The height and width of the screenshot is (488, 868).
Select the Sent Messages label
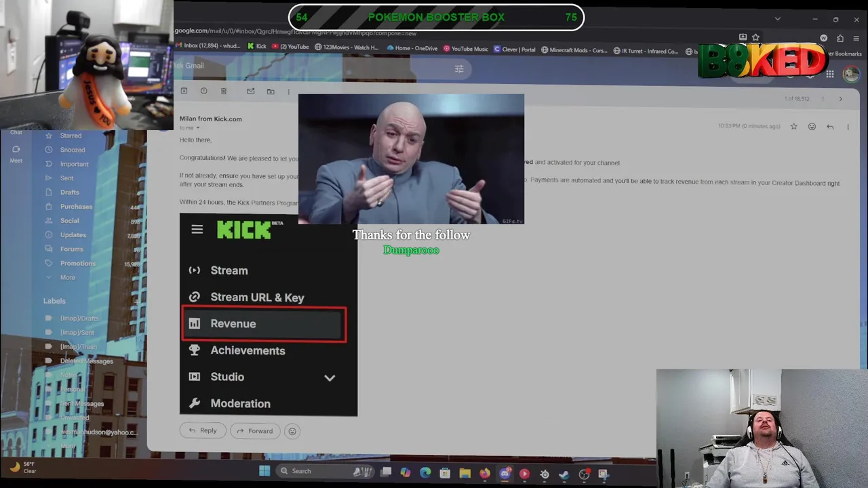point(81,404)
